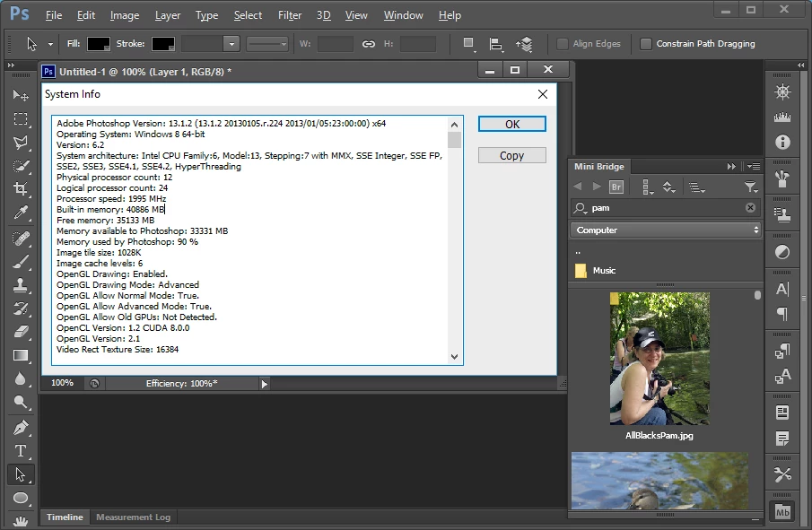Click Reveal in Bridge icon

(616, 187)
